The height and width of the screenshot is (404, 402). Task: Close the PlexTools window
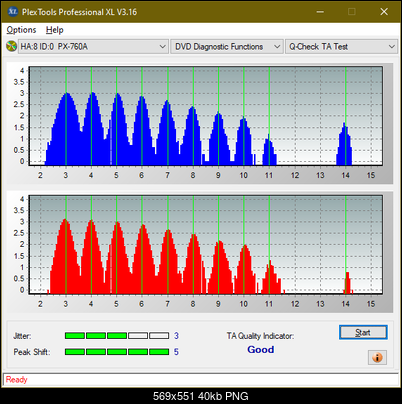point(384,12)
